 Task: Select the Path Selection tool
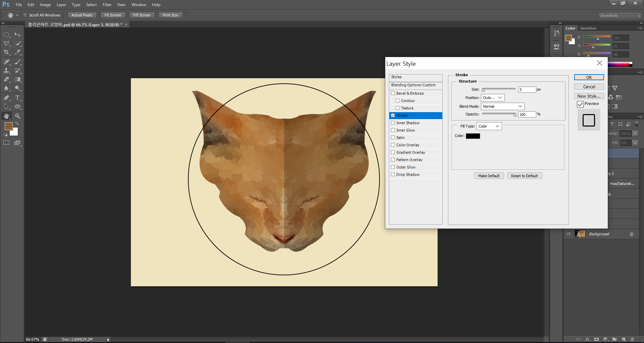click(6, 106)
